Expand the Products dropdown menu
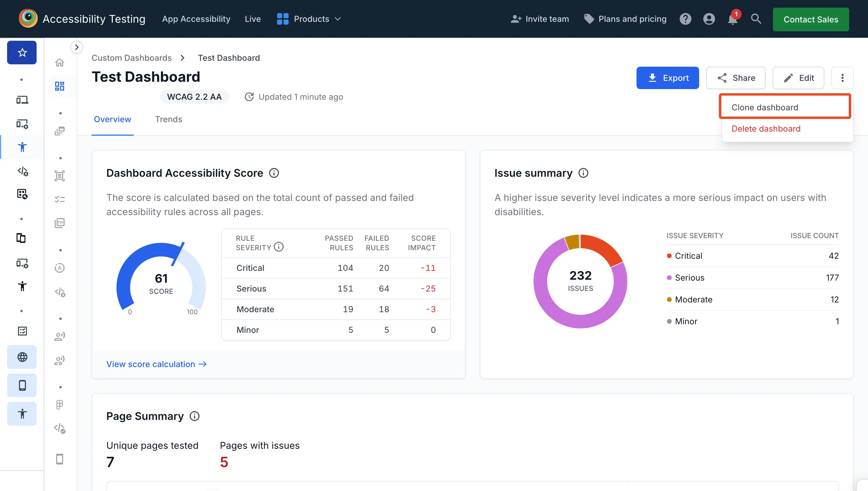Viewport: 868px width, 491px height. tap(309, 19)
